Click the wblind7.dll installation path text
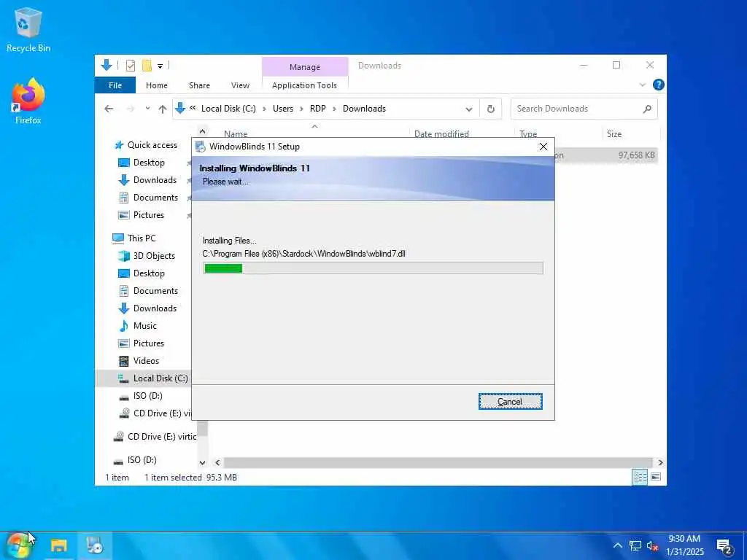 (304, 254)
